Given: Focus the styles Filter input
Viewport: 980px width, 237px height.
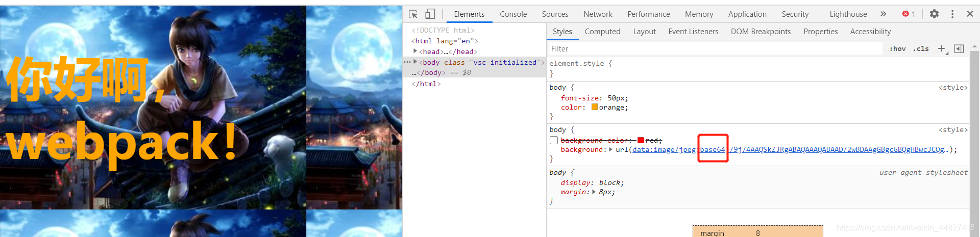Looking at the screenshot, I should pyautogui.click(x=715, y=49).
